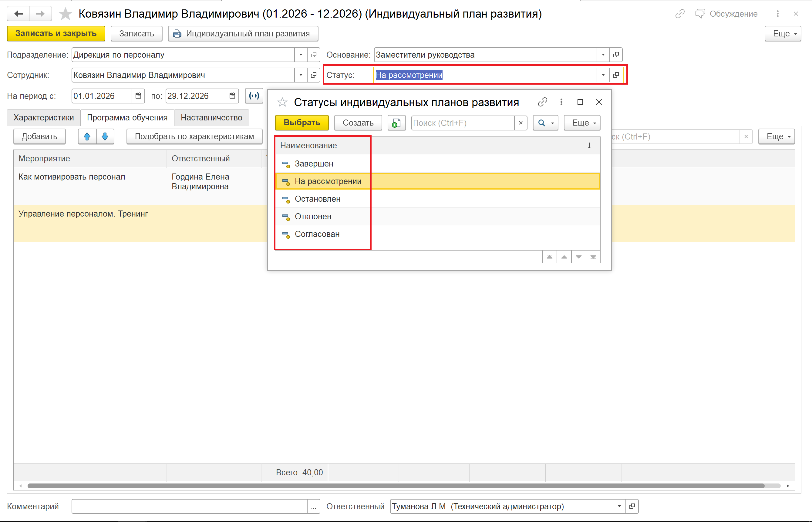This screenshot has height=522, width=812.
Task: Open the Еще menu in statuses dialog
Action: (582, 123)
